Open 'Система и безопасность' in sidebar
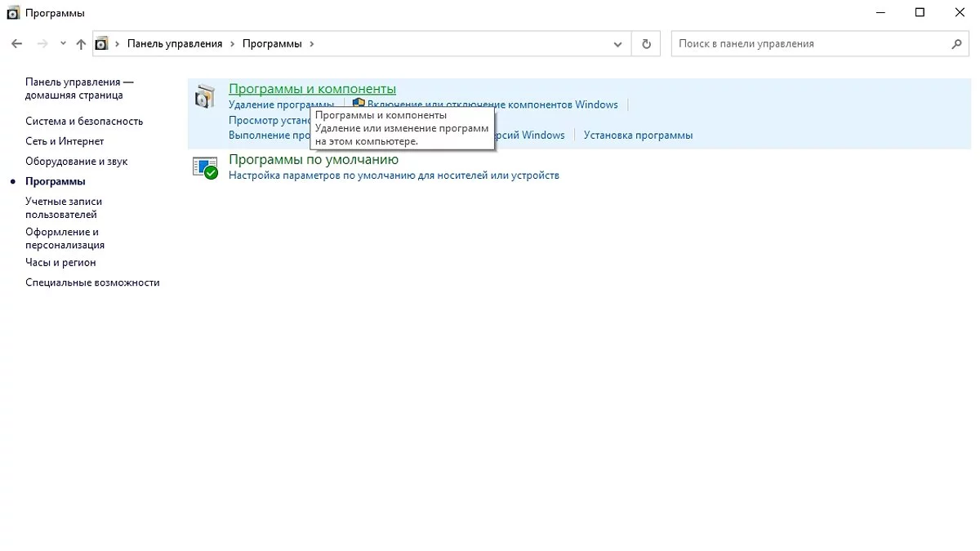Viewport: 980px width, 551px height. (x=84, y=121)
